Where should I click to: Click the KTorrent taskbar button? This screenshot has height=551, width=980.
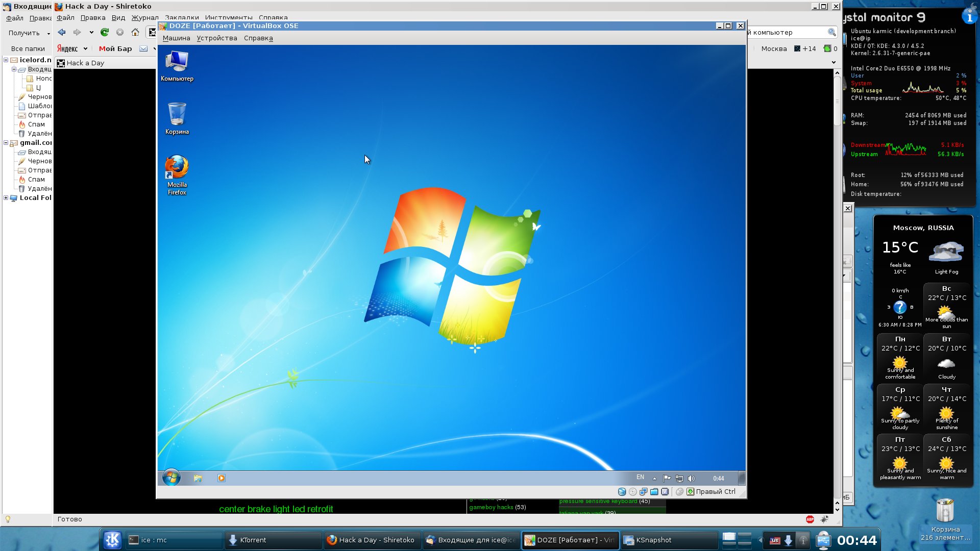coord(273,540)
